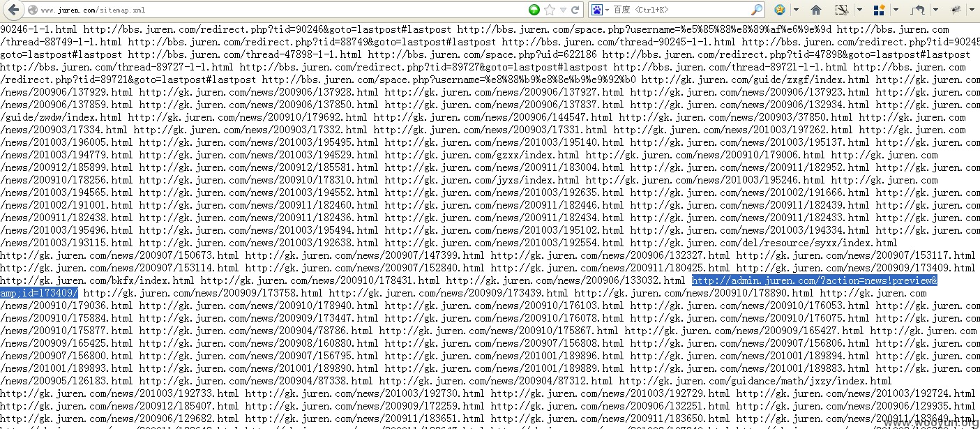Click the news/200911/180425.html URL text
The height and width of the screenshot is (429, 980).
[610, 268]
